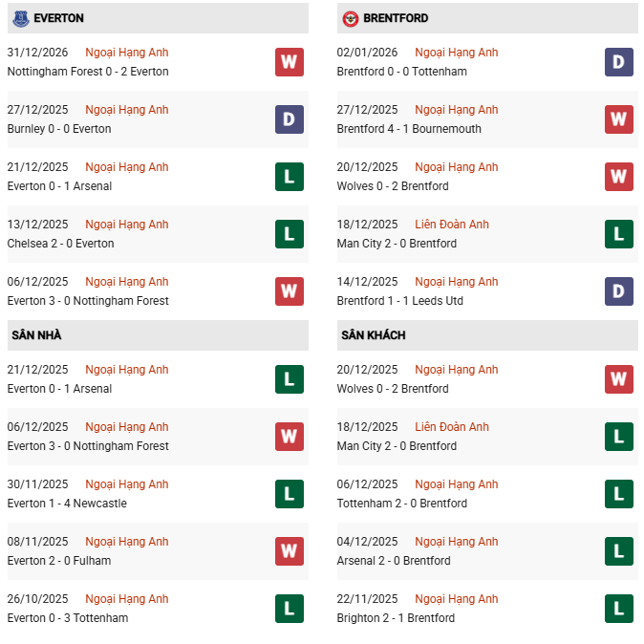The image size is (644, 644).
Task: Click the Brentford club crest icon
Action: pyautogui.click(x=351, y=18)
